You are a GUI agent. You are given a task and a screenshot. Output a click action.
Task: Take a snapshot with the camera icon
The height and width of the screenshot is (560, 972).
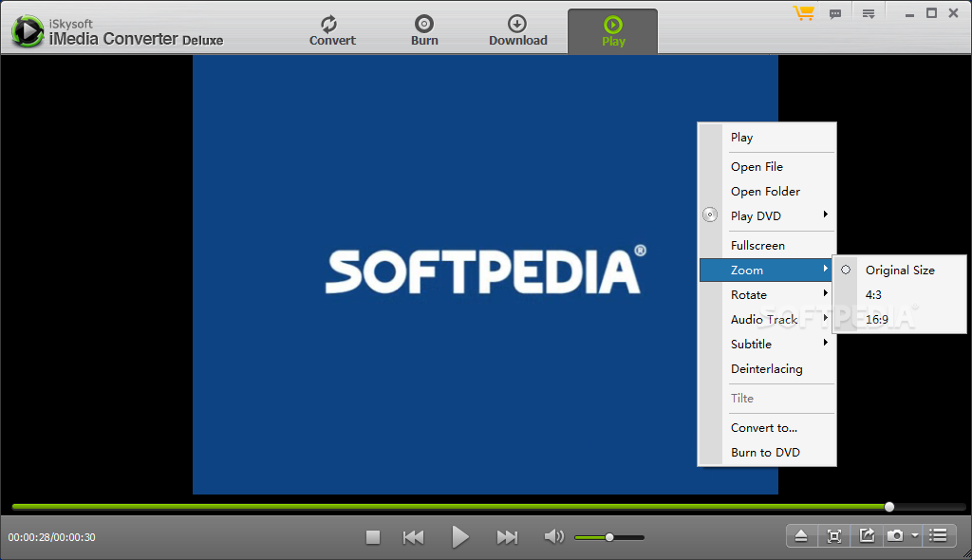(x=895, y=535)
